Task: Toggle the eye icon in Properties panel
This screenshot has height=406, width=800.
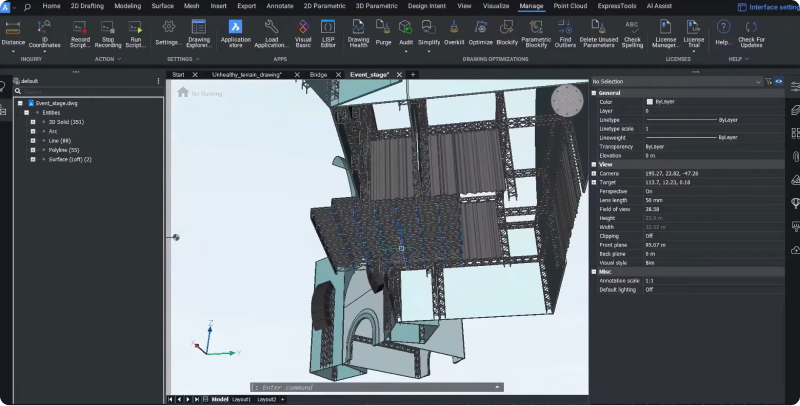Action: tap(779, 81)
